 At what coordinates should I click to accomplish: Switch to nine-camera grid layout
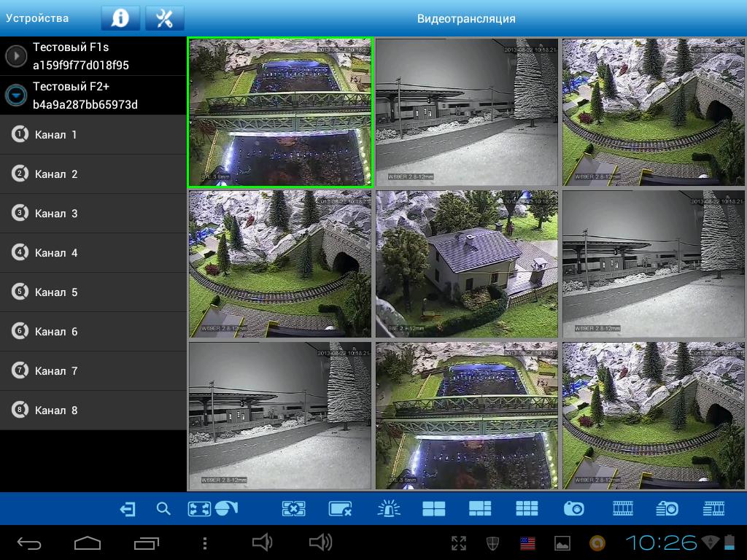pos(527,509)
